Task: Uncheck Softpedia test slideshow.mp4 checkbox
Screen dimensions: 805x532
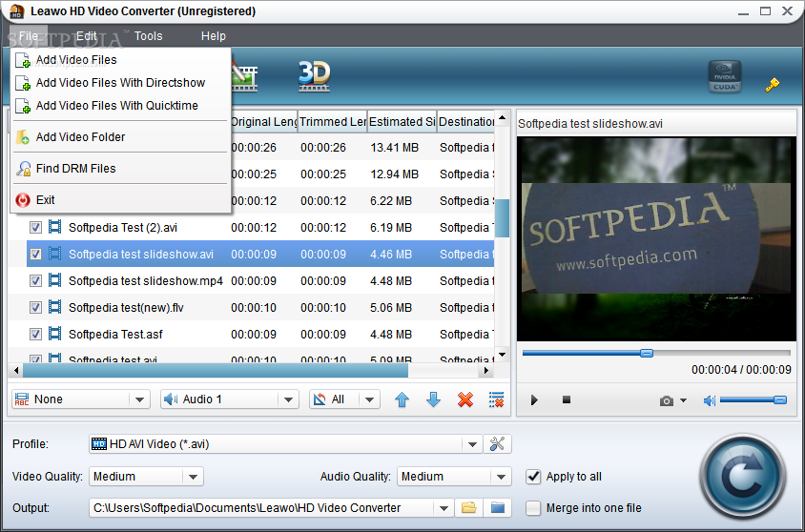Action: point(35,280)
